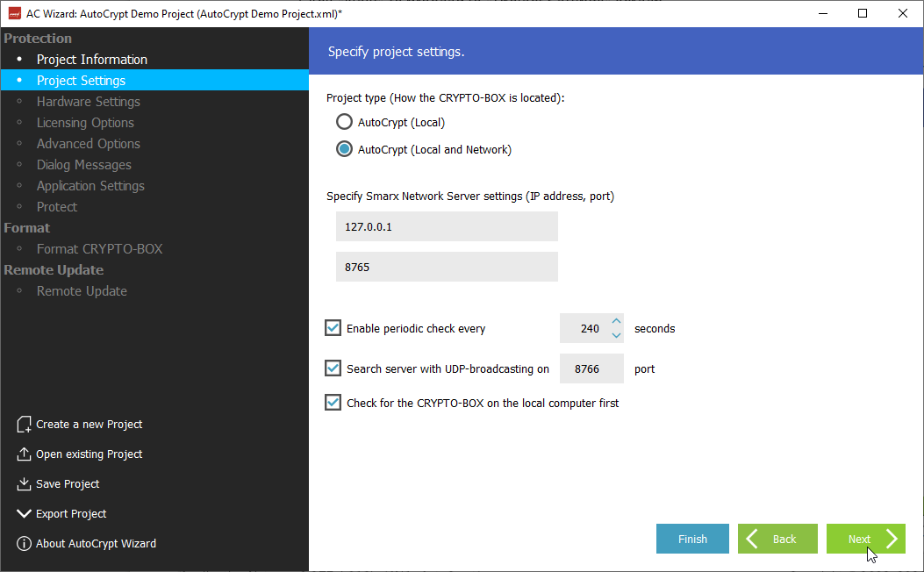This screenshot has height=572, width=924.
Task: Go to Hardware Settings step
Action: (x=88, y=102)
